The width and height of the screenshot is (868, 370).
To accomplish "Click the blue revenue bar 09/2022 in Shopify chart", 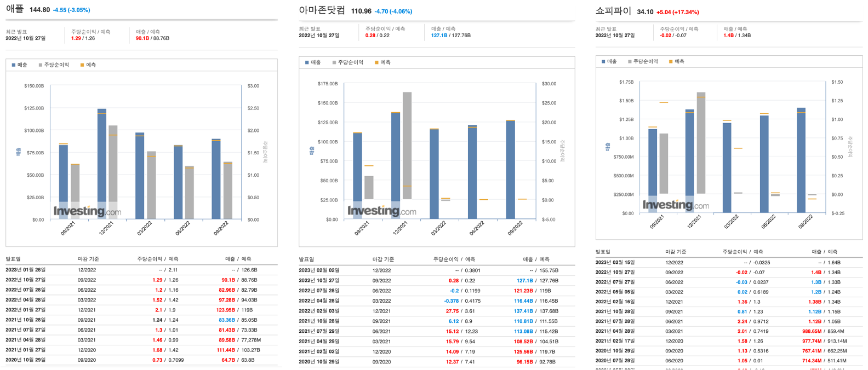I will coord(801,160).
